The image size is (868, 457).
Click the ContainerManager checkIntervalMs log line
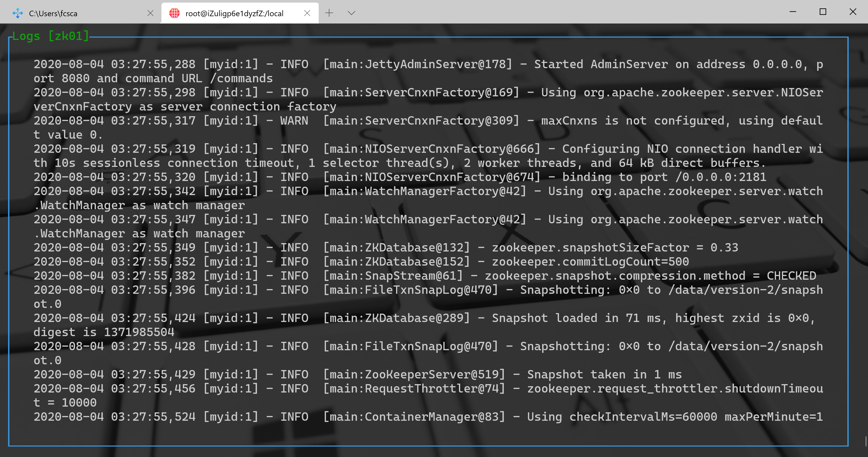click(x=428, y=417)
